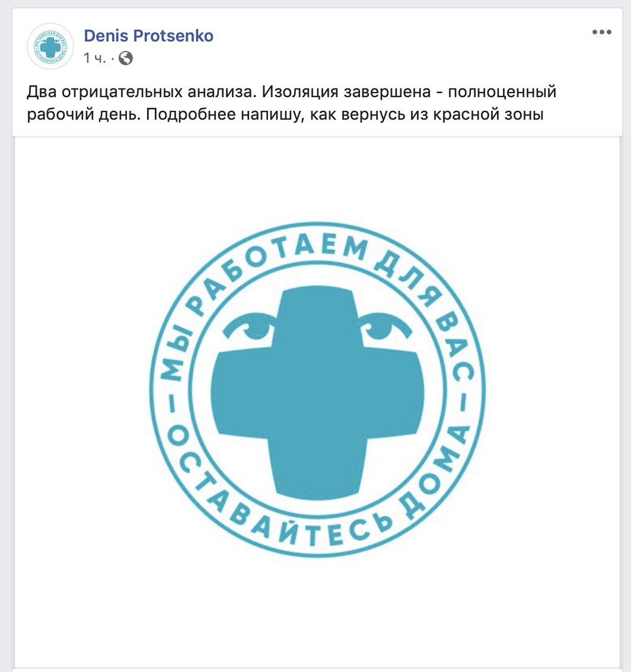This screenshot has width=631, height=672.
Task: Click the globe public-audience icon
Action: tap(126, 58)
